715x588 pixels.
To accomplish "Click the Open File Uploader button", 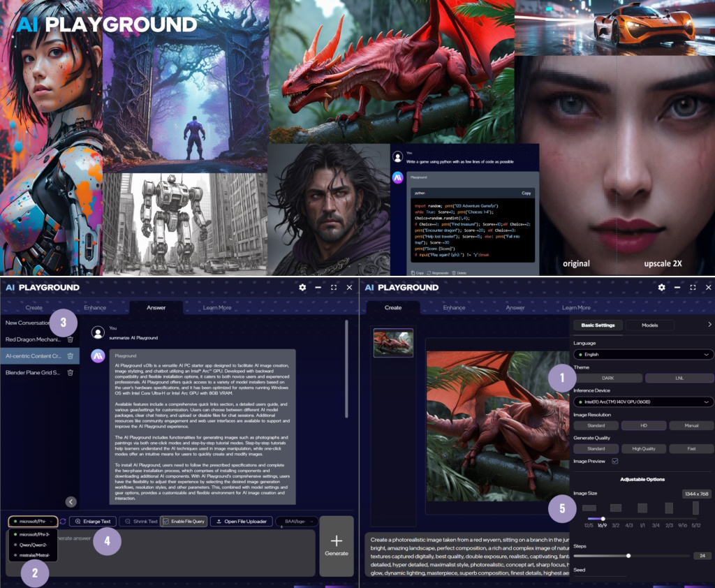I will coord(240,521).
